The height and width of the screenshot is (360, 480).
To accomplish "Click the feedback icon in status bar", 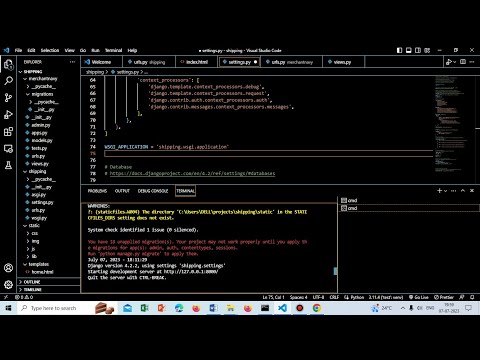I will pos(462,297).
